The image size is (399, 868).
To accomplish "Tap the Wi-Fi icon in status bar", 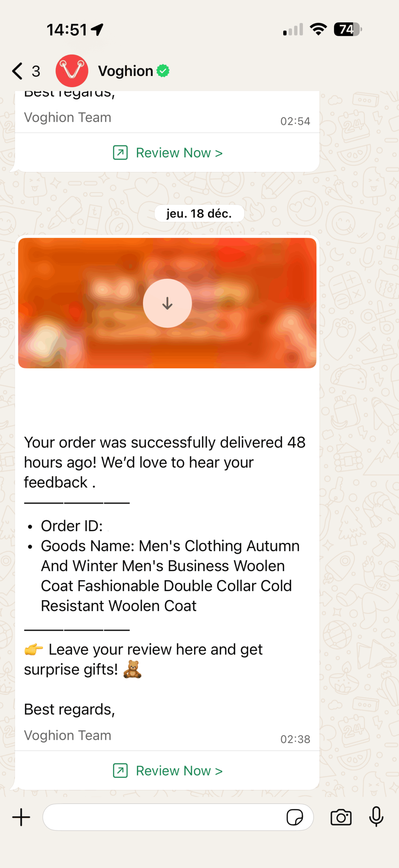I will [x=318, y=29].
